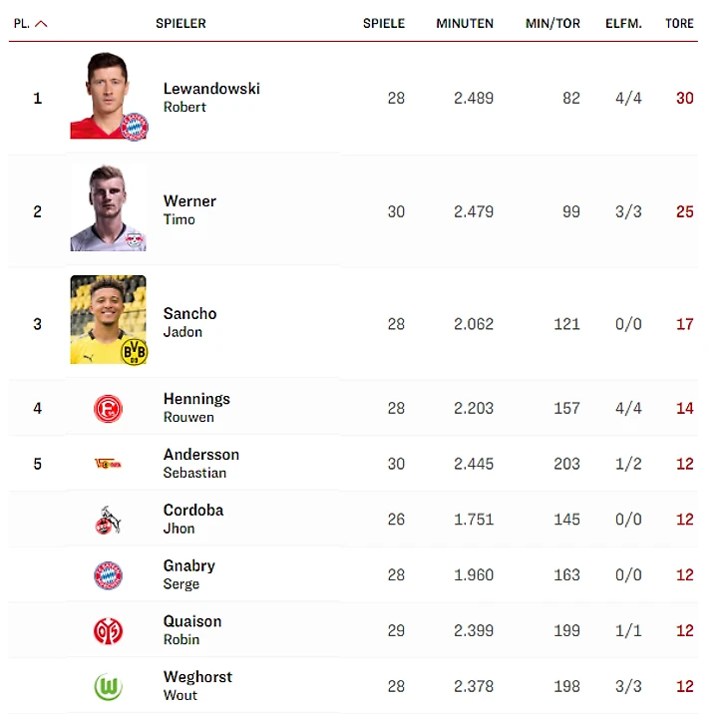
Task: Click Robert Lewandowski's player photo
Action: (x=108, y=97)
